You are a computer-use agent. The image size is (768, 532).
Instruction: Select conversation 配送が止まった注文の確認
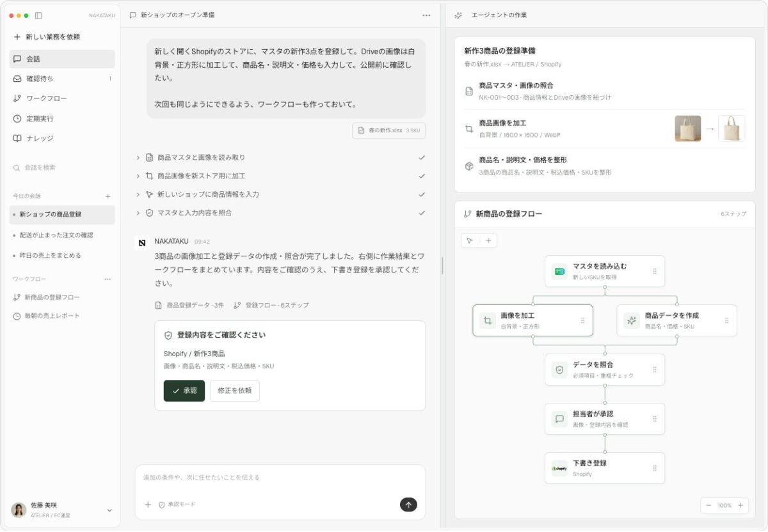[62, 235]
